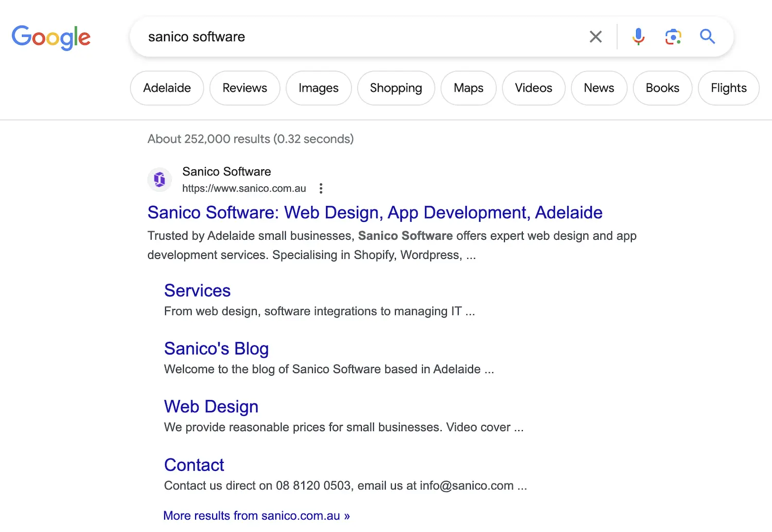Open the three-dot menu beside sanico.com.au URL
This screenshot has height=532, width=772.
(x=321, y=188)
